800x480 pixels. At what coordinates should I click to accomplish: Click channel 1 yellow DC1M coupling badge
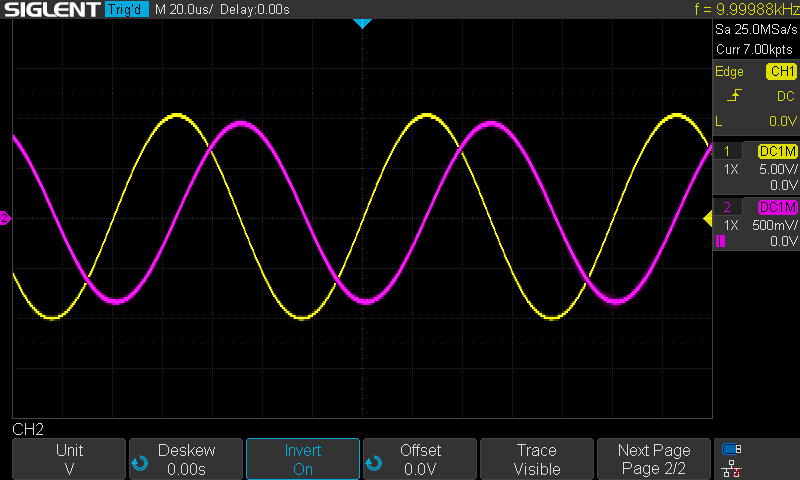[778, 151]
